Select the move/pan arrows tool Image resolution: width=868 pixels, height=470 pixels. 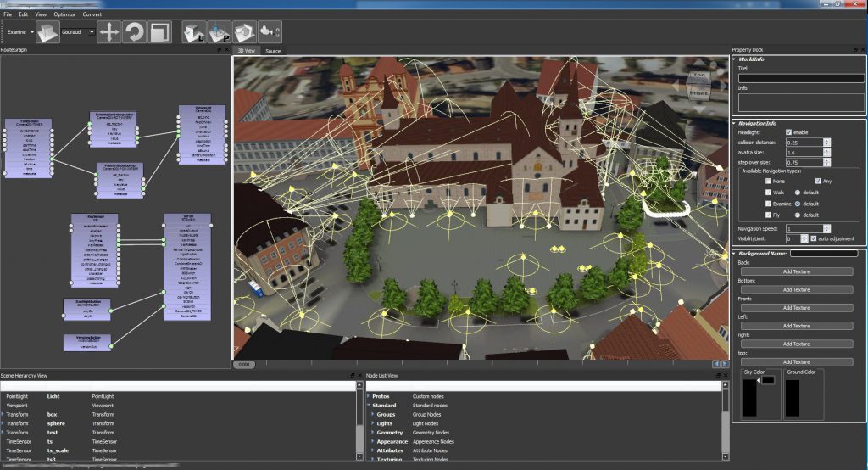click(x=109, y=32)
